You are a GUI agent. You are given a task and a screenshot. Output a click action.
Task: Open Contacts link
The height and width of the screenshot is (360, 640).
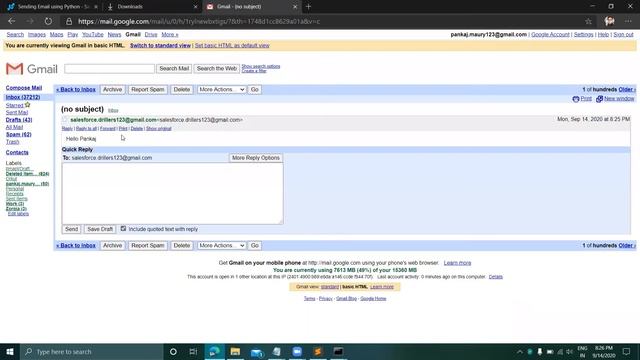[x=17, y=152]
